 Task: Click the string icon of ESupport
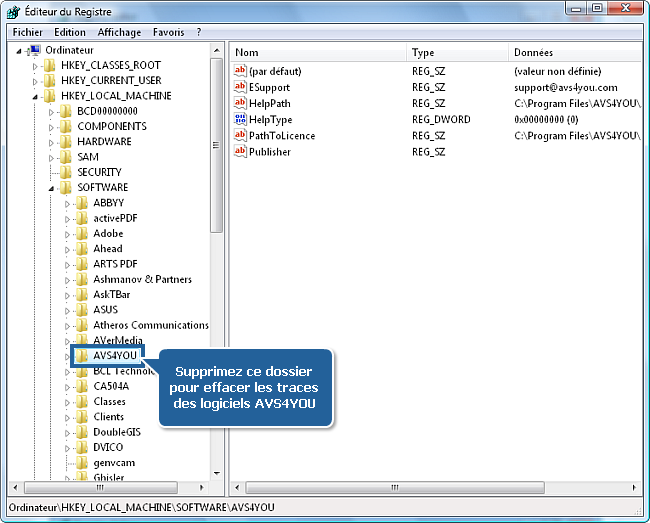240,87
